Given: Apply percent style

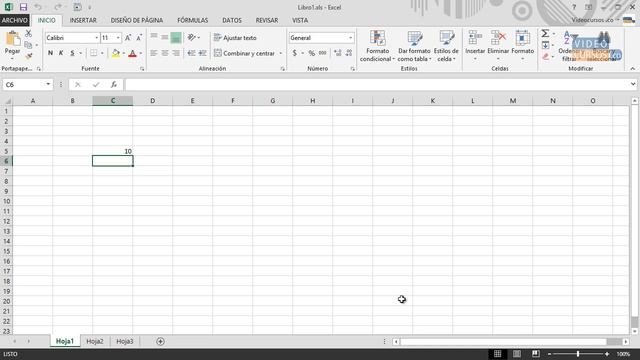Looking at the screenshot, I should coord(311,53).
